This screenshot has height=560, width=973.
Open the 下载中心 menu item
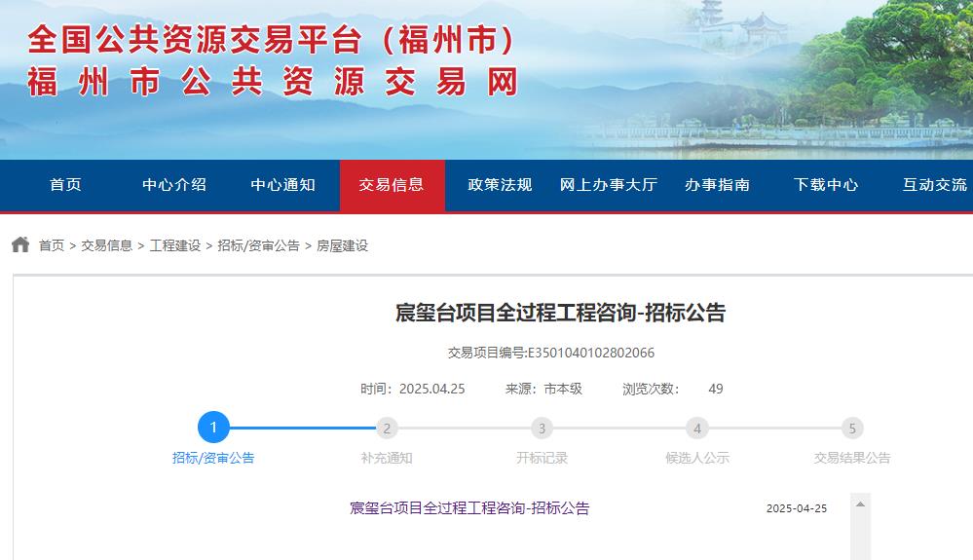pos(826,185)
